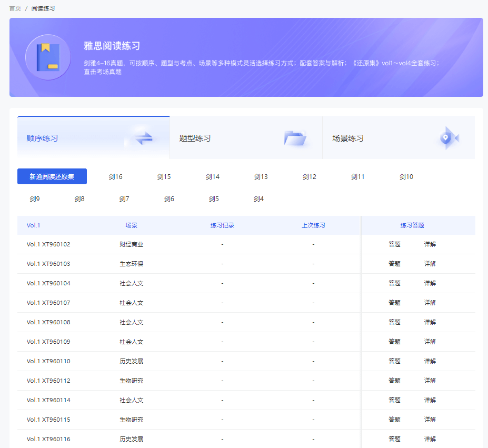Click the swap arrows icon on 顺序练习
Image resolution: width=488 pixels, height=448 pixels.
pos(144,138)
